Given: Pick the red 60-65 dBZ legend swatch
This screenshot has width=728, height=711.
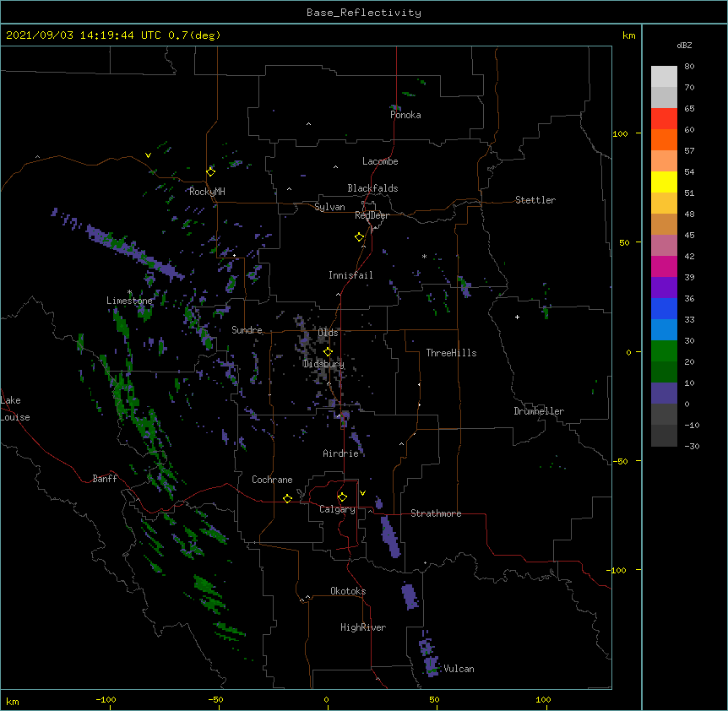Looking at the screenshot, I should [x=664, y=118].
